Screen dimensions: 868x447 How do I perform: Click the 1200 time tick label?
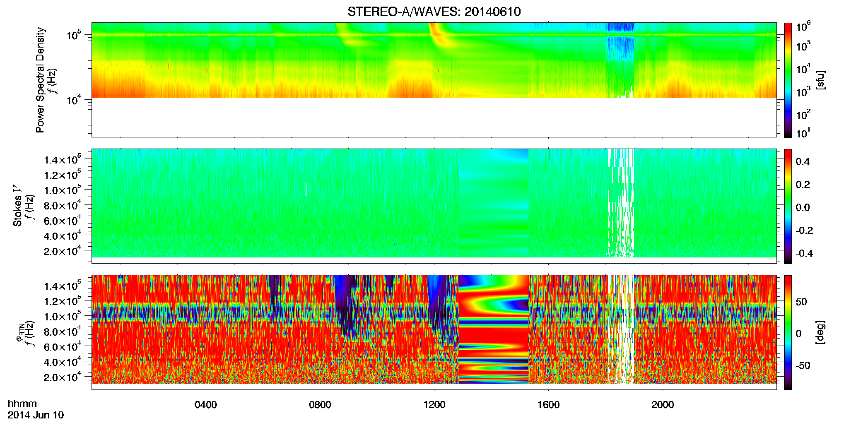(434, 405)
